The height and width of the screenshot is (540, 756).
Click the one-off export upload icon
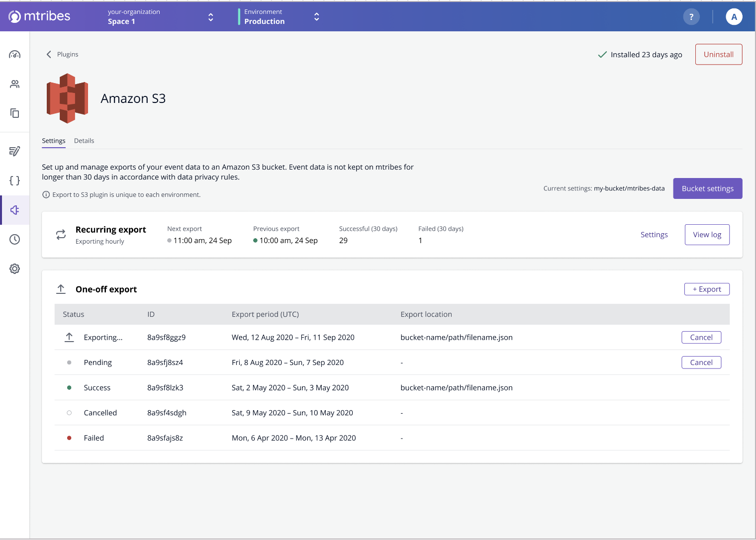coord(61,289)
